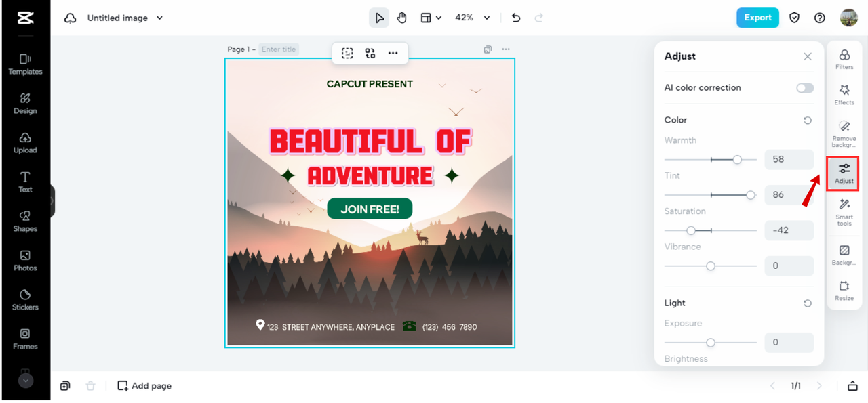Open the Upload panel
Viewport: 868px width, 403px height.
pos(25,143)
